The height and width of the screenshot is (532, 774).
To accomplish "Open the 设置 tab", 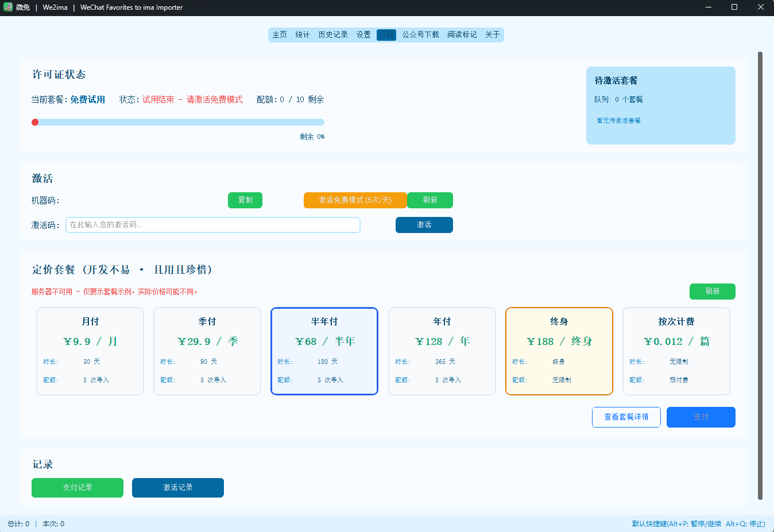I will pyautogui.click(x=363, y=35).
